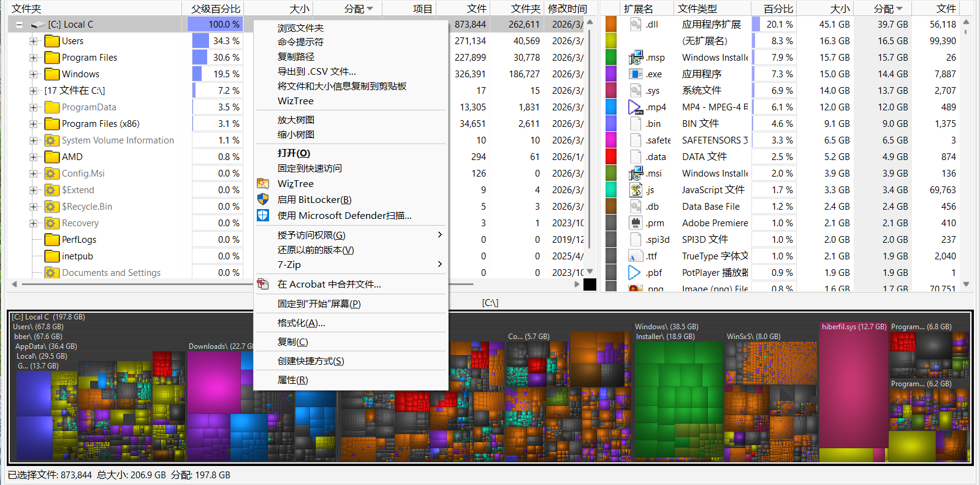This screenshot has height=485, width=980.
Task: Click the .mp4 file type icon
Action: point(636,107)
